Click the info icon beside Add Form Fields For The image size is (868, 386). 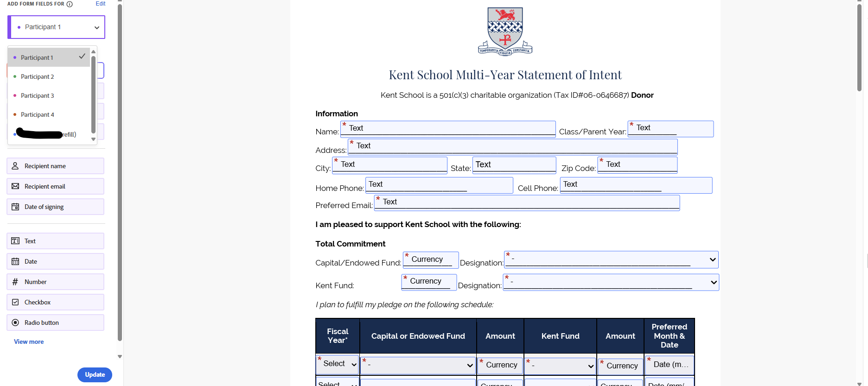click(x=70, y=4)
